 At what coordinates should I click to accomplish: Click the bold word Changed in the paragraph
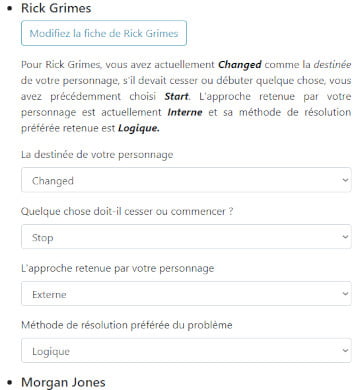[240, 65]
